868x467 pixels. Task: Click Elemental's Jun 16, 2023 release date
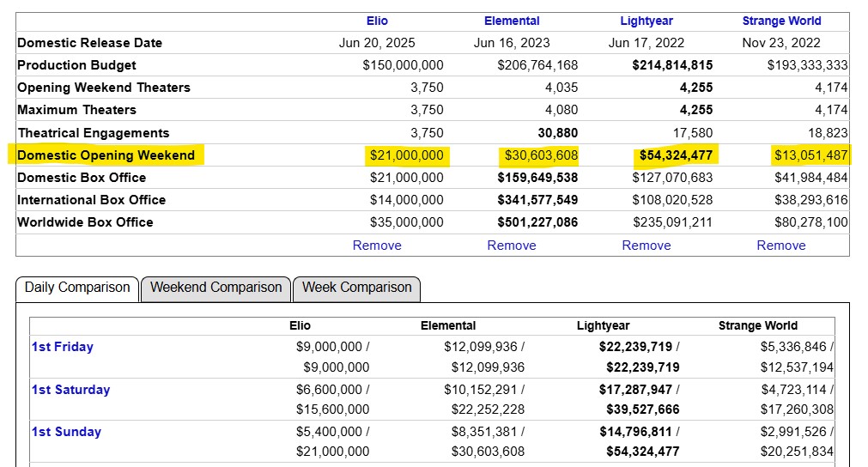click(512, 43)
